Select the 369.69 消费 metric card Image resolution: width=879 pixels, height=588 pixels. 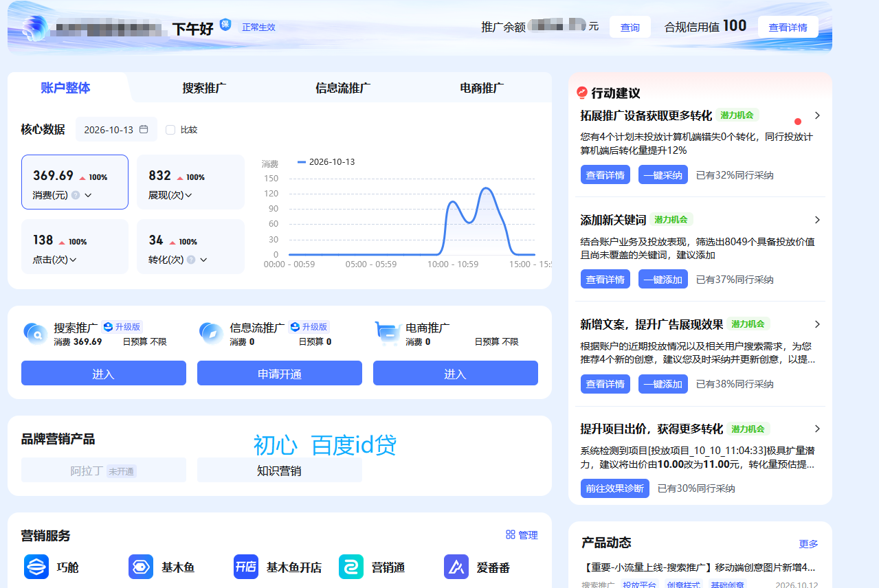(75, 182)
